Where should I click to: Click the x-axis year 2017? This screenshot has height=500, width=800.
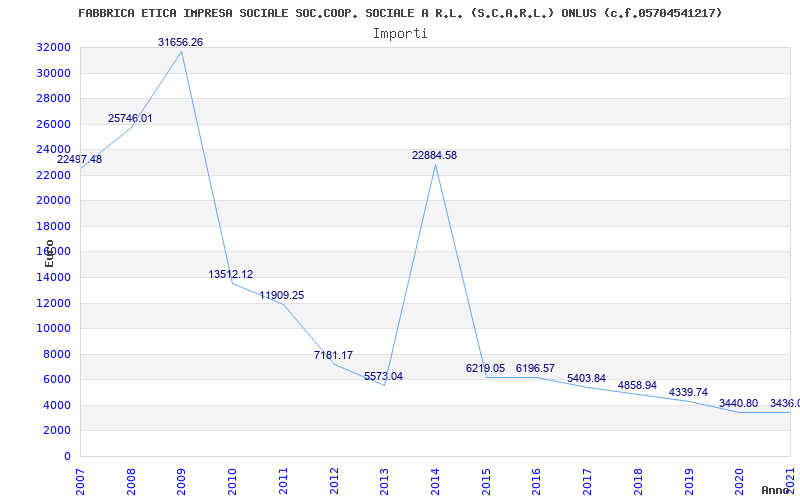pyautogui.click(x=587, y=482)
